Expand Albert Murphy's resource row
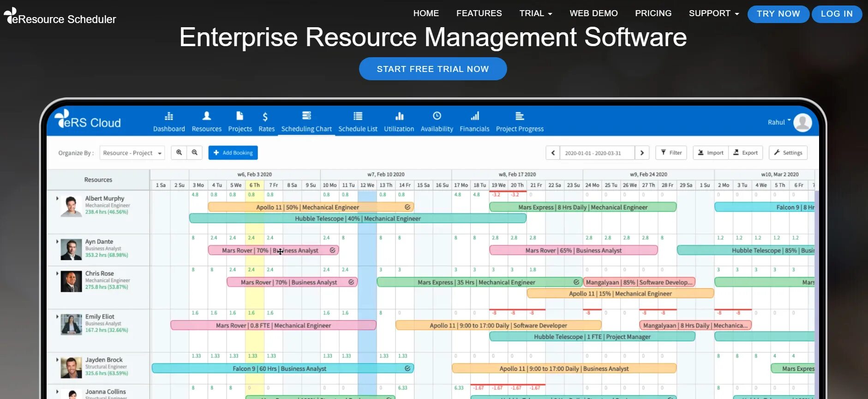Screen dimensions: 868x399 click(x=57, y=198)
